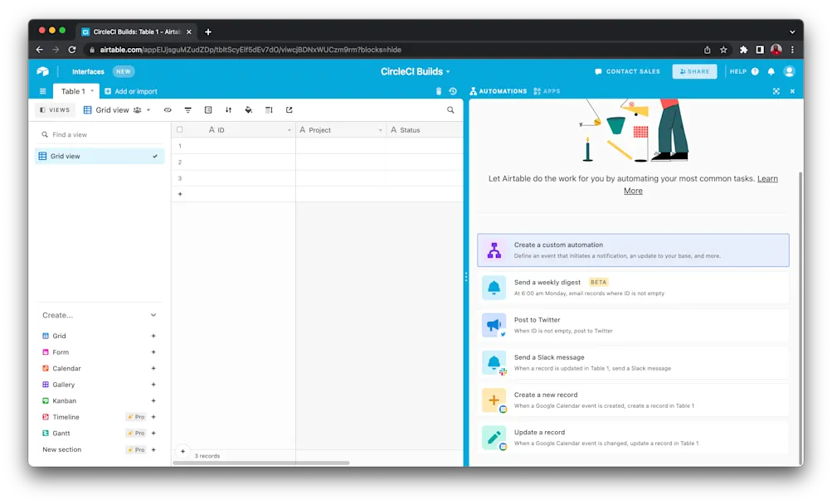Open the Automations history icon
Screen dimensions: 832x504
pyautogui.click(x=452, y=91)
